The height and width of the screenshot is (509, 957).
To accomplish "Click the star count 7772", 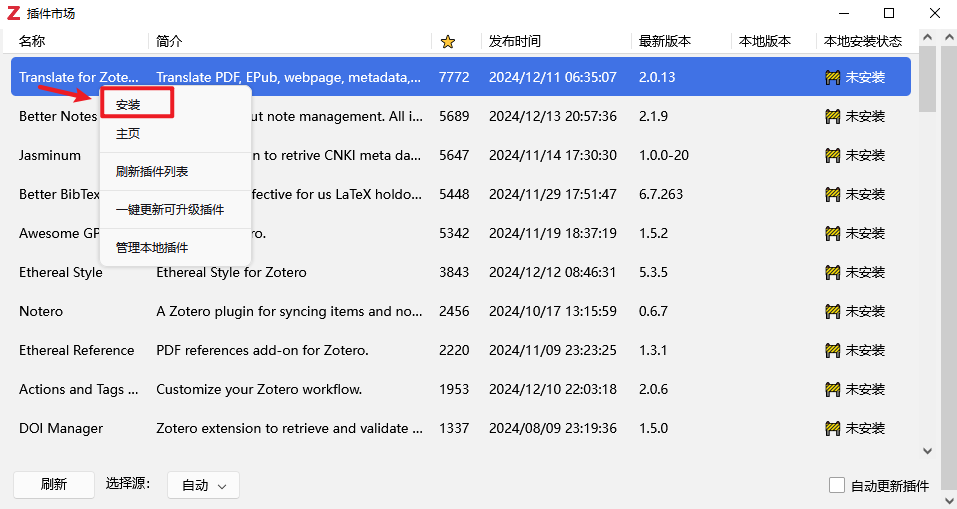I will point(454,78).
